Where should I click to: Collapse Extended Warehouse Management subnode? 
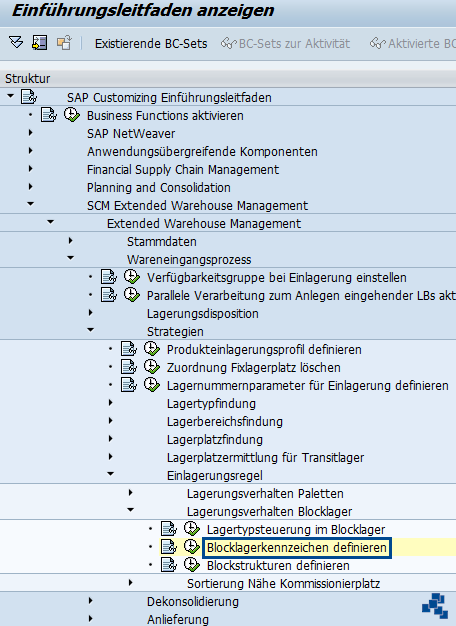point(50,222)
